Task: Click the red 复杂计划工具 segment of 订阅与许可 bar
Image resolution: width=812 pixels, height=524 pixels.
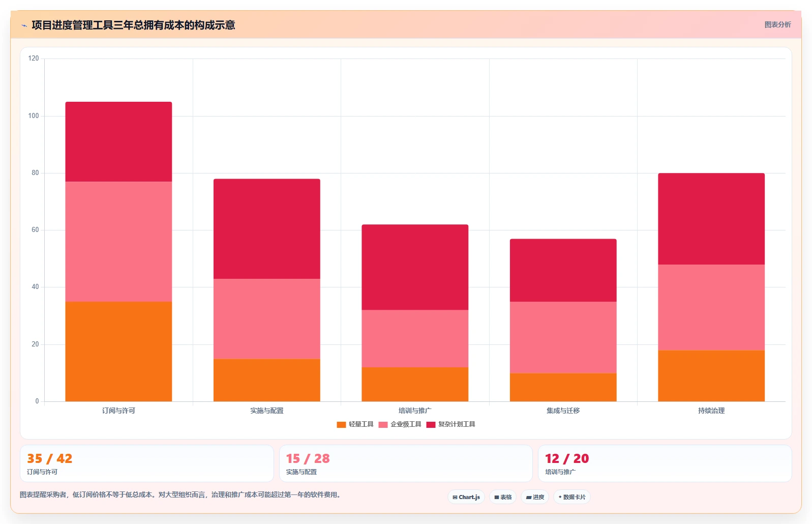Action: click(118, 142)
